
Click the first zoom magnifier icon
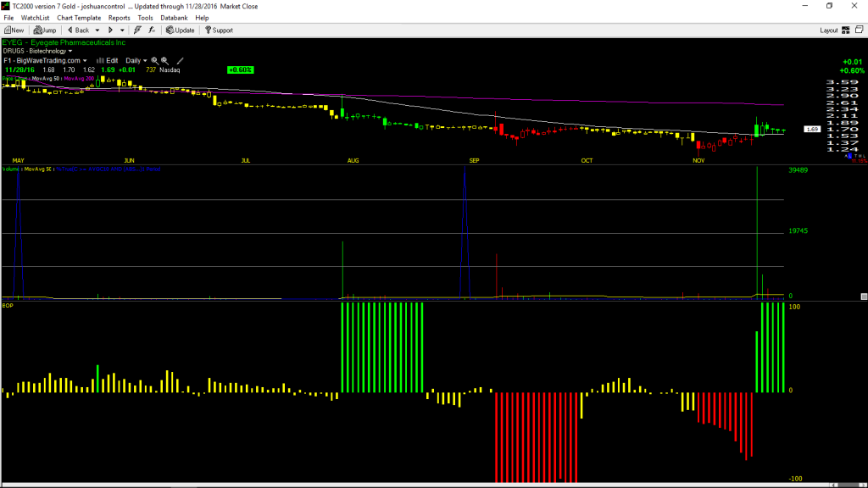click(x=155, y=60)
